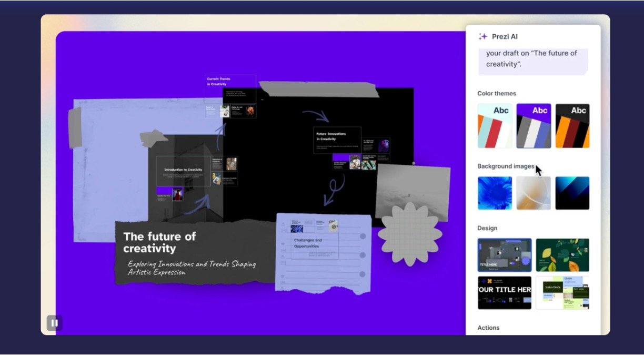Viewport: 644px width, 355px height.
Task: Click the Prezi AI sparkle icon
Action: [x=483, y=36]
